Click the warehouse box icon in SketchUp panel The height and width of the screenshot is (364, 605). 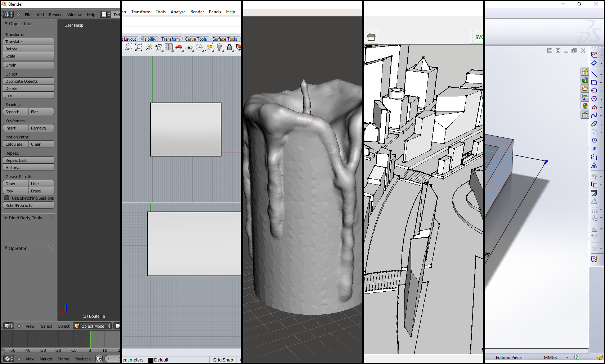[371, 37]
